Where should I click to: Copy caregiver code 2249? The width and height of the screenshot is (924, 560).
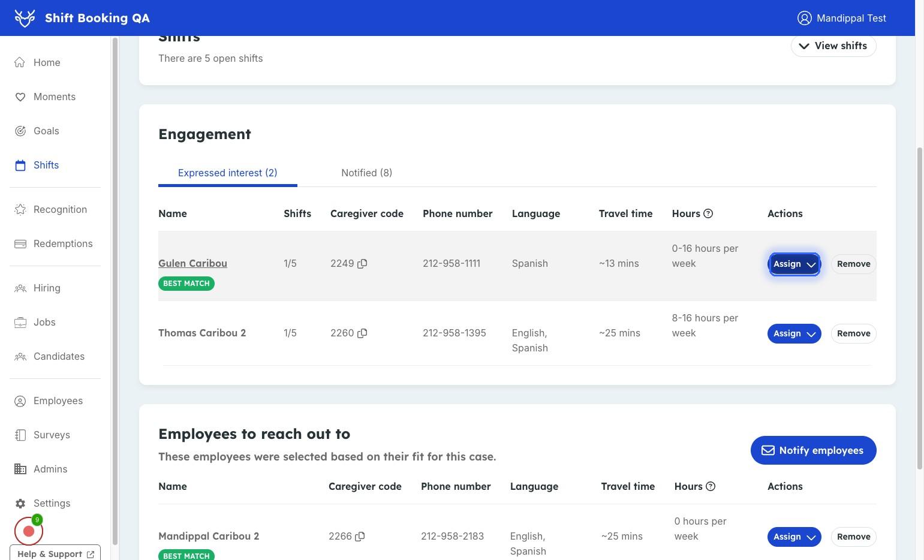click(x=362, y=263)
